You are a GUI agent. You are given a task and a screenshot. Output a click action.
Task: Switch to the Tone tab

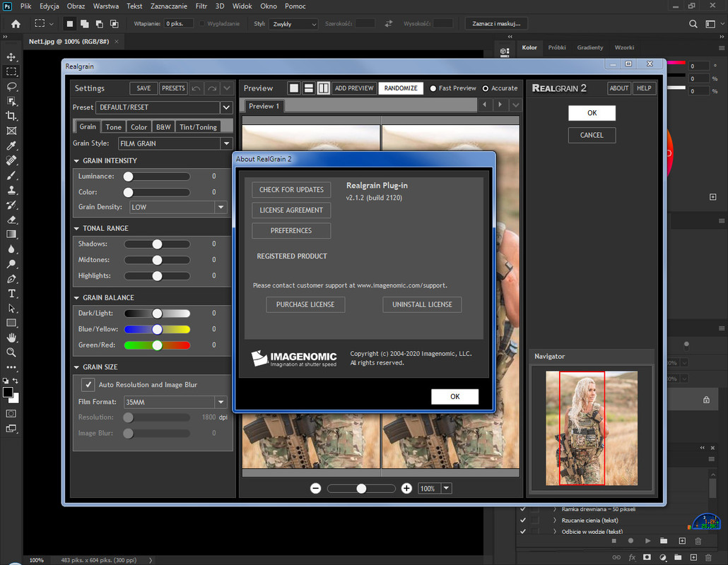point(113,127)
